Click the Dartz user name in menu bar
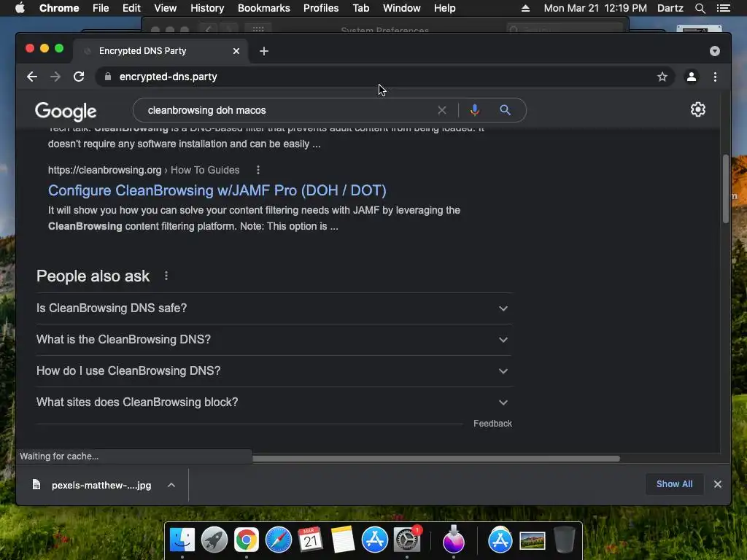This screenshot has height=560, width=747. pos(670,8)
